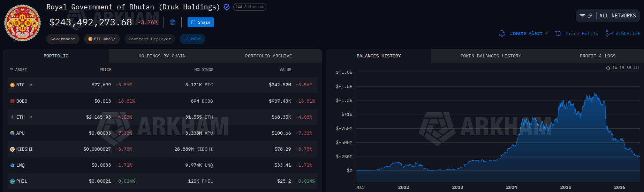This screenshot has width=644, height=192.
Task: Click the Create Alert + link
Action: pos(529,33)
